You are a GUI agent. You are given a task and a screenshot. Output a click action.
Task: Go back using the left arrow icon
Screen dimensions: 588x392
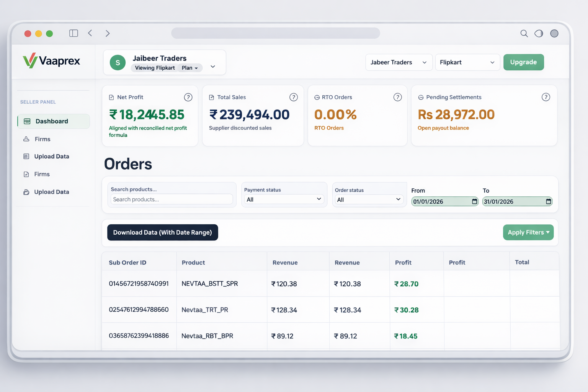pyautogui.click(x=90, y=33)
